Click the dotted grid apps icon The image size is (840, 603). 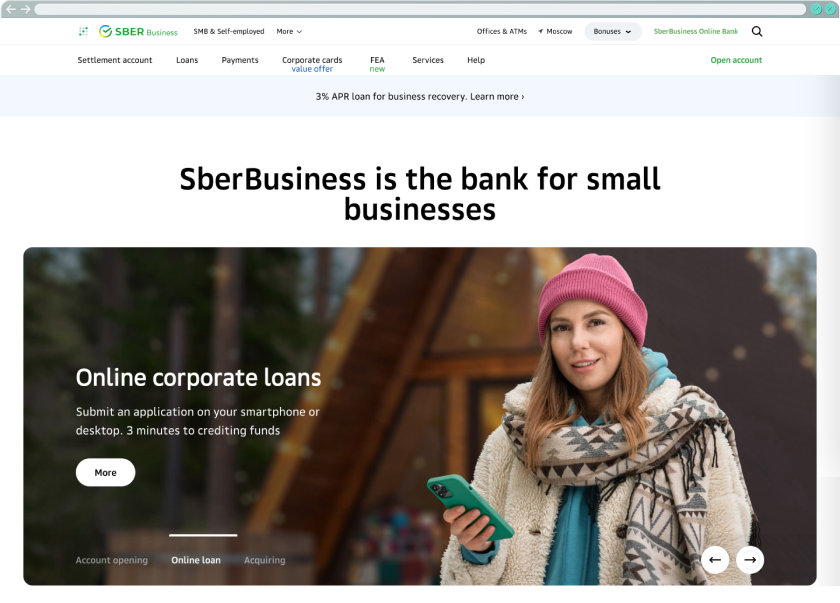pyautogui.click(x=84, y=32)
